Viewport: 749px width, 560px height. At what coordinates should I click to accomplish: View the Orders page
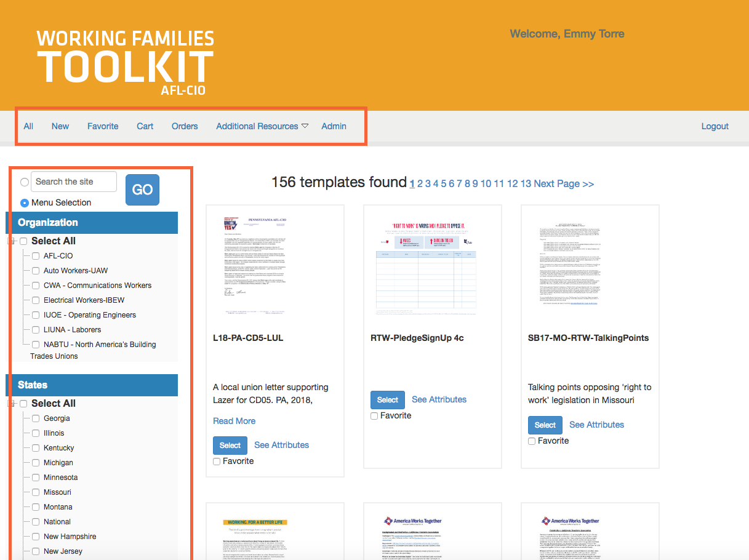point(185,126)
